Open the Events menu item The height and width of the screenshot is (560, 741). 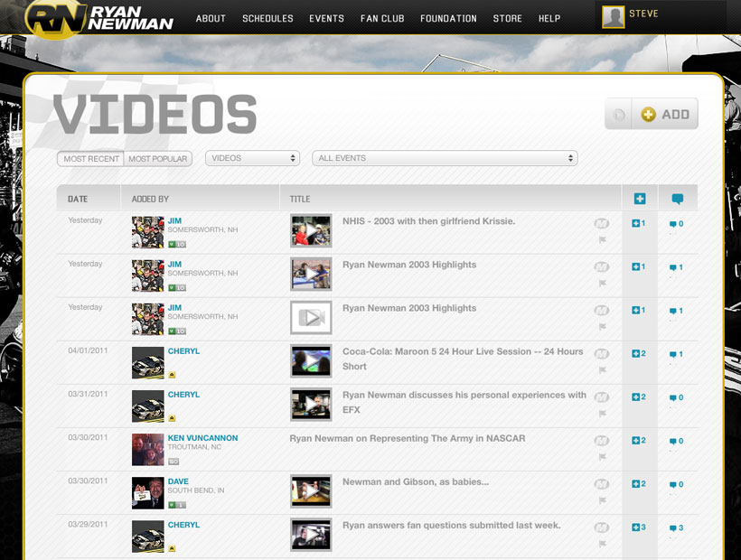point(326,18)
